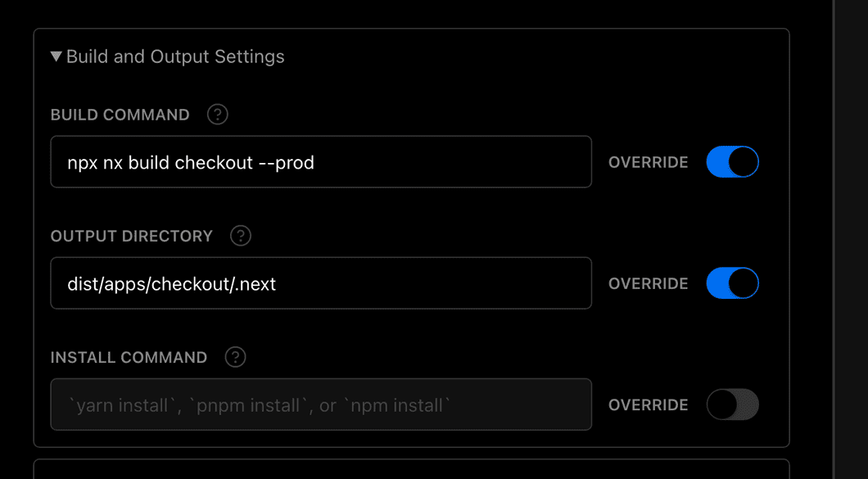Select the --prod flag text in Build Command

(x=288, y=162)
